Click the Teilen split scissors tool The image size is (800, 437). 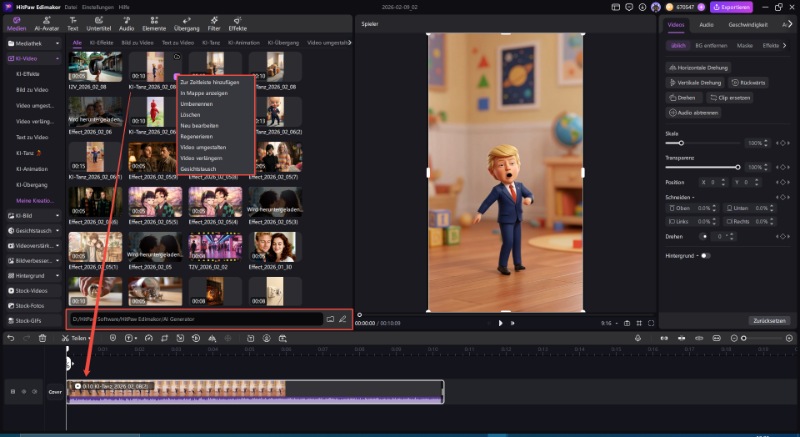click(76, 338)
